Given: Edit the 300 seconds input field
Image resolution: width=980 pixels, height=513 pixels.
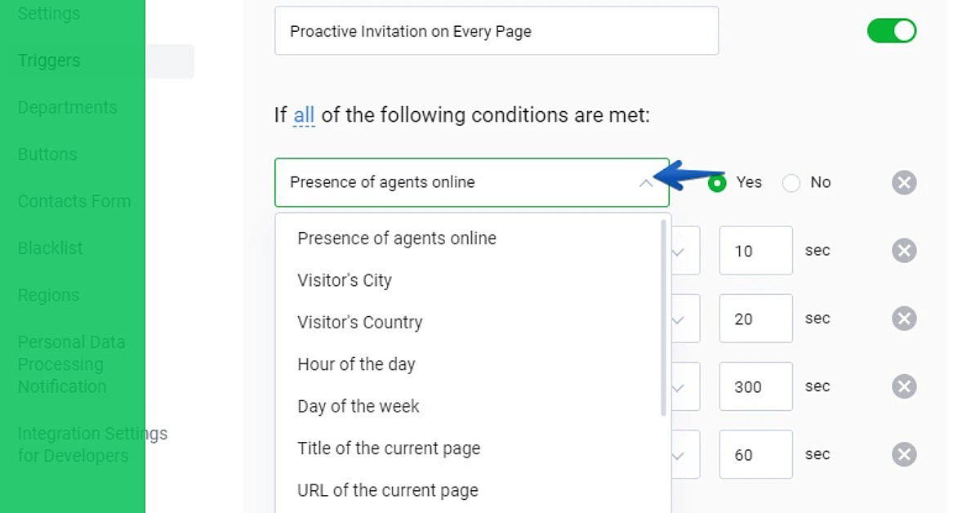Looking at the screenshot, I should click(x=755, y=386).
